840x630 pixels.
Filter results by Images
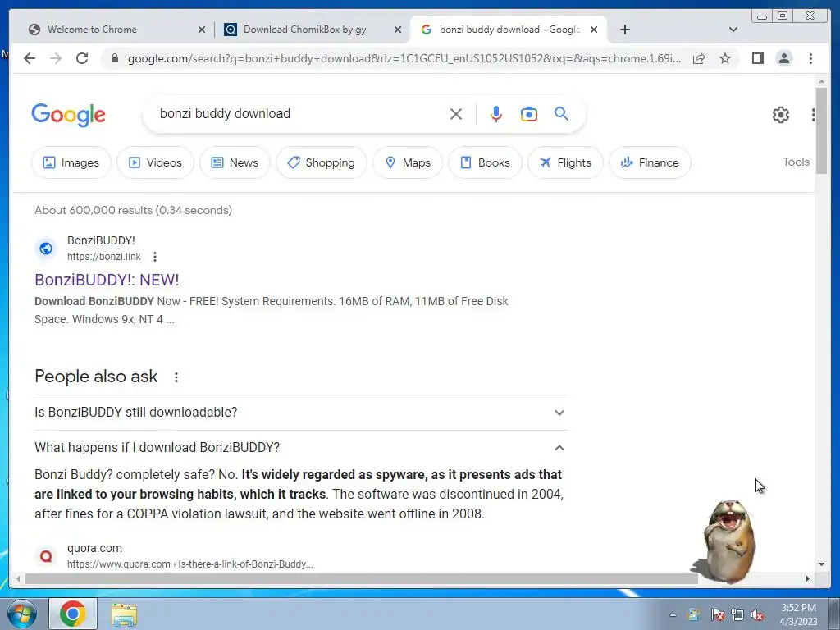coord(71,162)
